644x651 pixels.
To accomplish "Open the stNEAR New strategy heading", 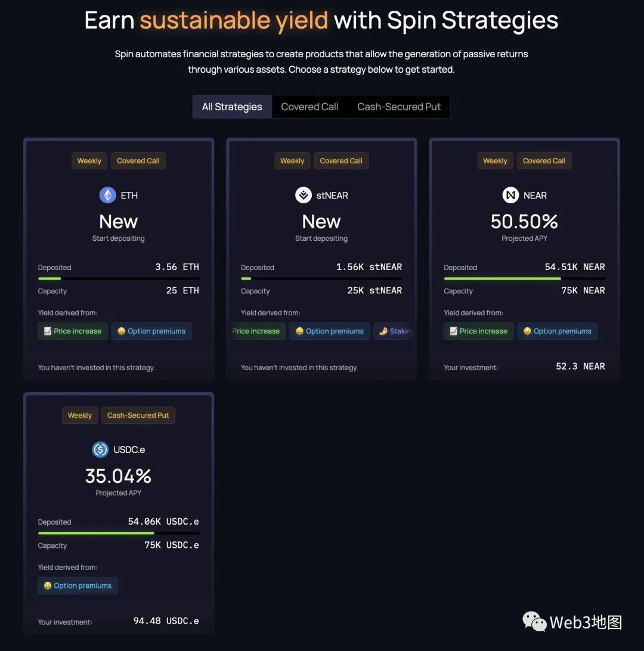I will (321, 222).
